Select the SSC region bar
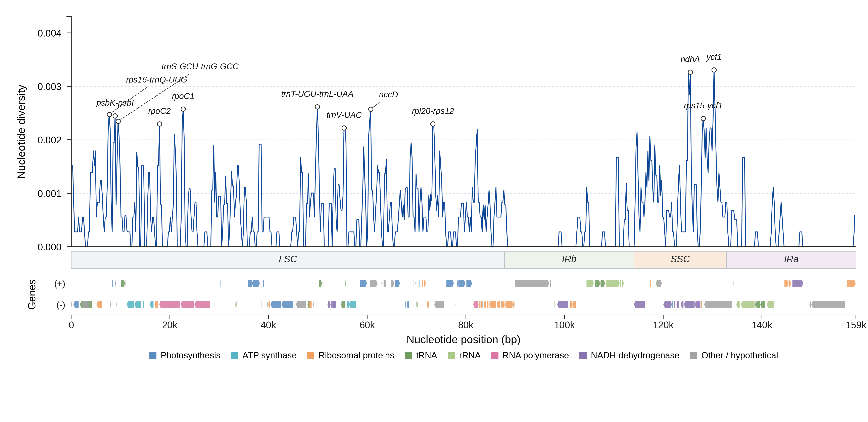 [x=680, y=260]
